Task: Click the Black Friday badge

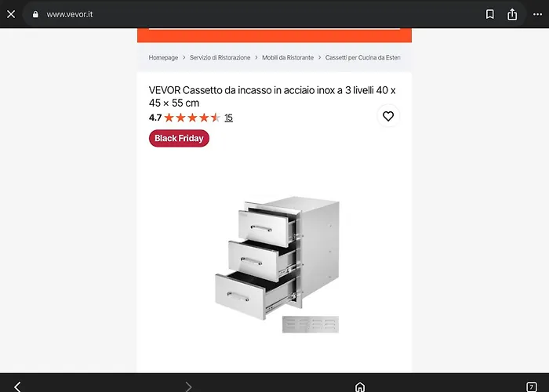Action: [179, 138]
